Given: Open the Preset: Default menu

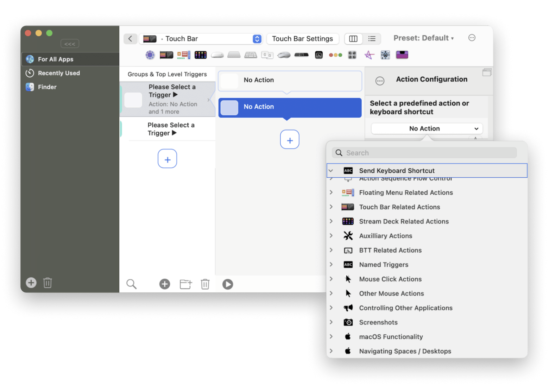Looking at the screenshot, I should 423,38.
